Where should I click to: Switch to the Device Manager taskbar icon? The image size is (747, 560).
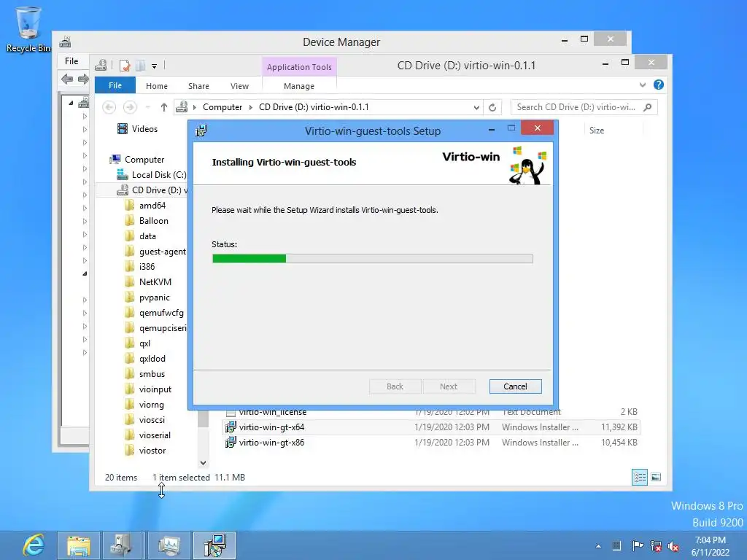[123, 545]
